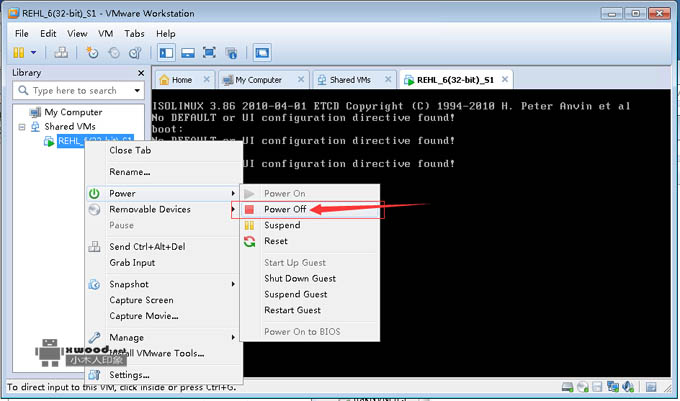The width and height of the screenshot is (680, 401).
Task: Expand the Manage submenu
Action: [164, 337]
